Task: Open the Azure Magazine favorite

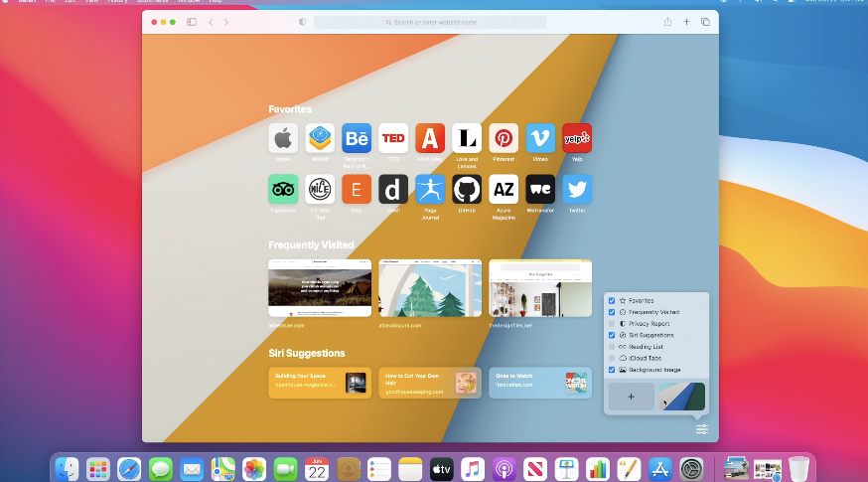Action: (x=504, y=190)
